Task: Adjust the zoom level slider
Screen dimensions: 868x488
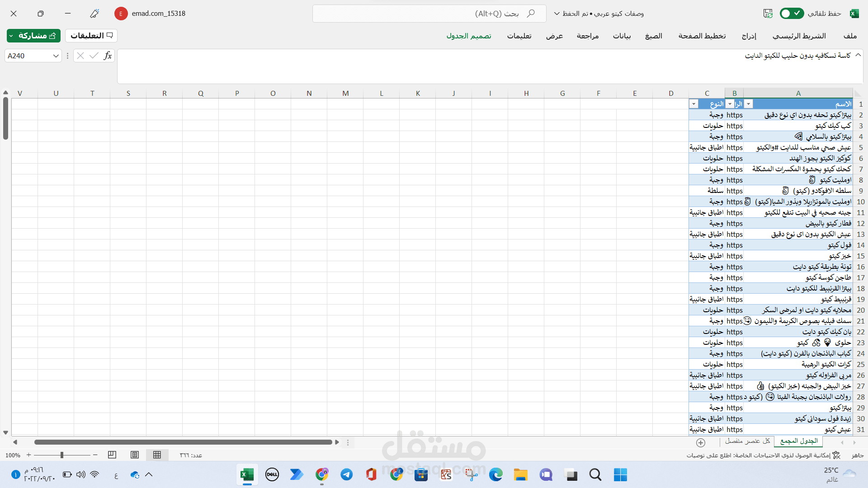Action: [62, 455]
